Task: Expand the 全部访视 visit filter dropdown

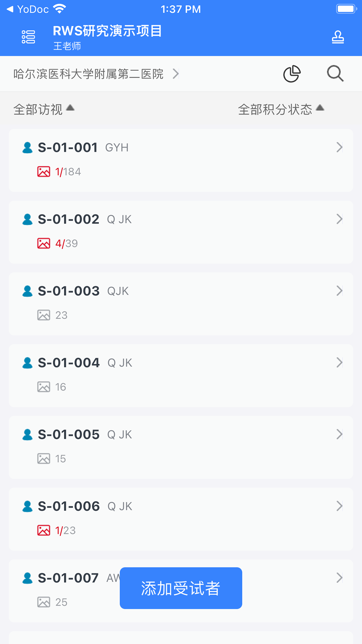Action: point(44,109)
